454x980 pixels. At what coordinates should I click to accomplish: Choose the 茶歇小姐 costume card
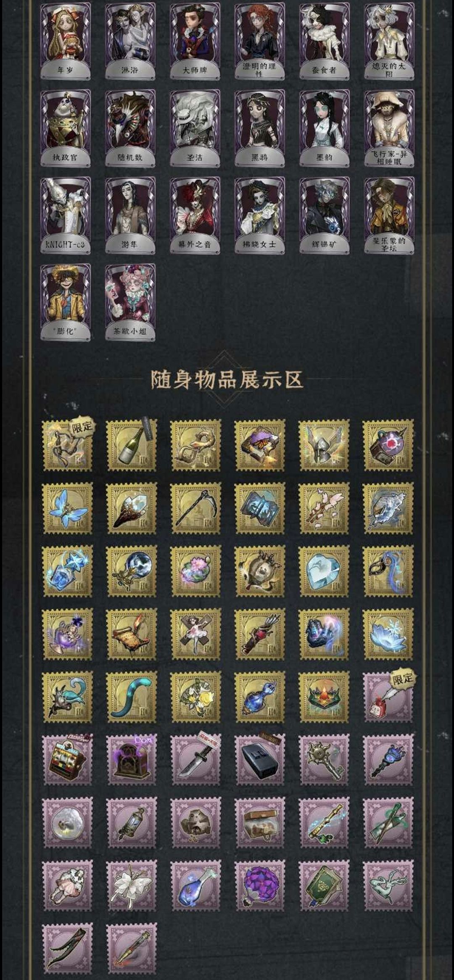[130, 302]
